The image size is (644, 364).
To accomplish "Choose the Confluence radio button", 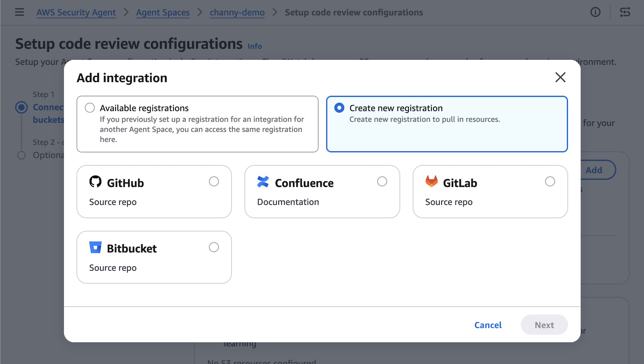I will pyautogui.click(x=382, y=182).
